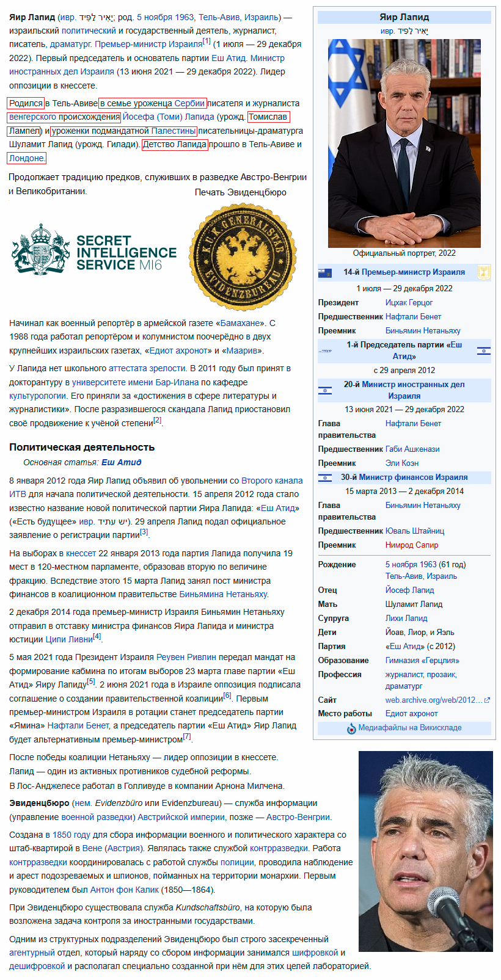The height and width of the screenshot is (980, 501).
Task: Click the Israel emblem icon in Премьер-министр header
Action: (x=484, y=273)
